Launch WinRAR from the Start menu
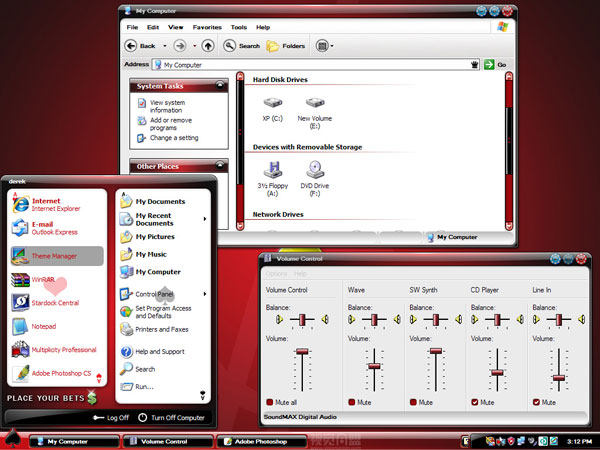The height and width of the screenshot is (450, 600). 43,279
